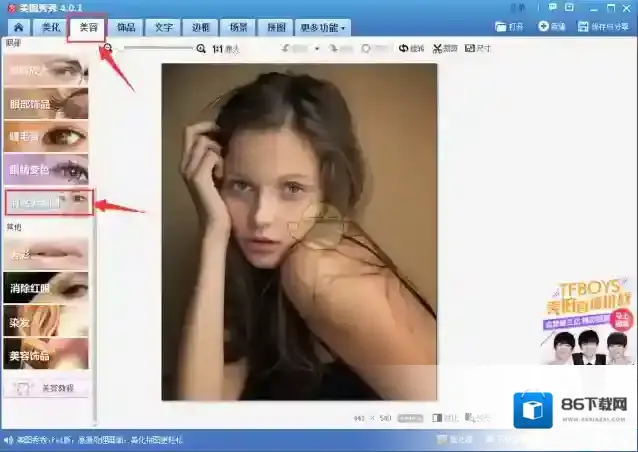Open the 睫毛膏 mascara tool
The image size is (638, 452).
pyautogui.click(x=46, y=137)
